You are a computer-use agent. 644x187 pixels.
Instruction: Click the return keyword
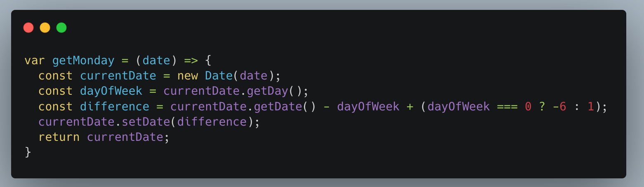click(x=59, y=137)
